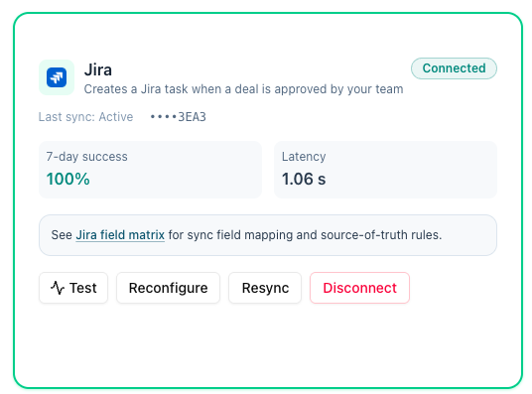532x394 pixels.
Task: Click the 1.06 s latency value
Action: click(x=304, y=179)
